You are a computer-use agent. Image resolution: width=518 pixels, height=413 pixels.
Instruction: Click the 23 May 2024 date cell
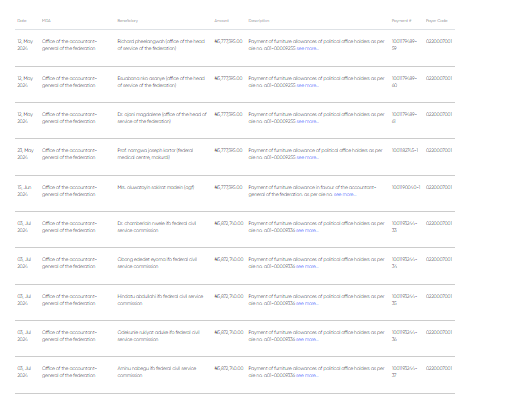click(x=25, y=154)
